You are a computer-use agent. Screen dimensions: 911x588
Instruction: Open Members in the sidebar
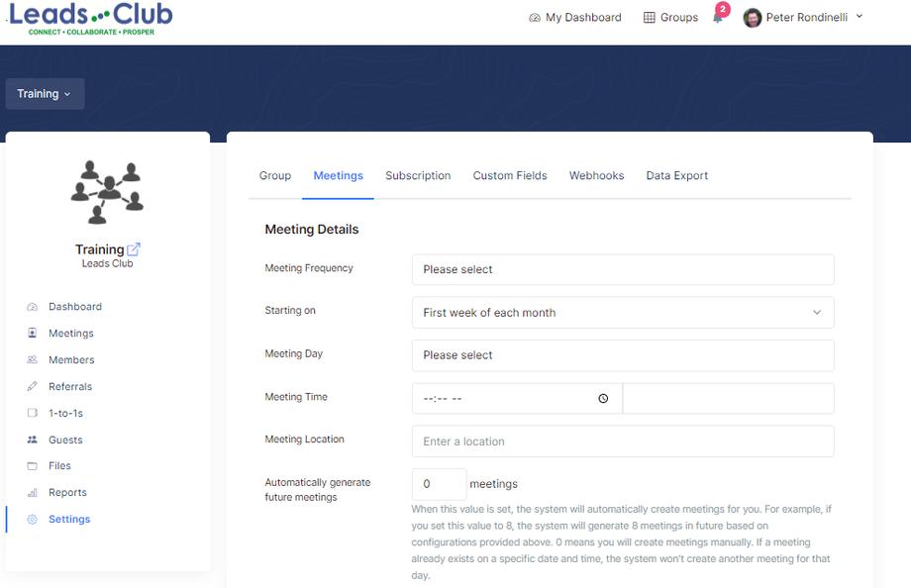coord(71,360)
